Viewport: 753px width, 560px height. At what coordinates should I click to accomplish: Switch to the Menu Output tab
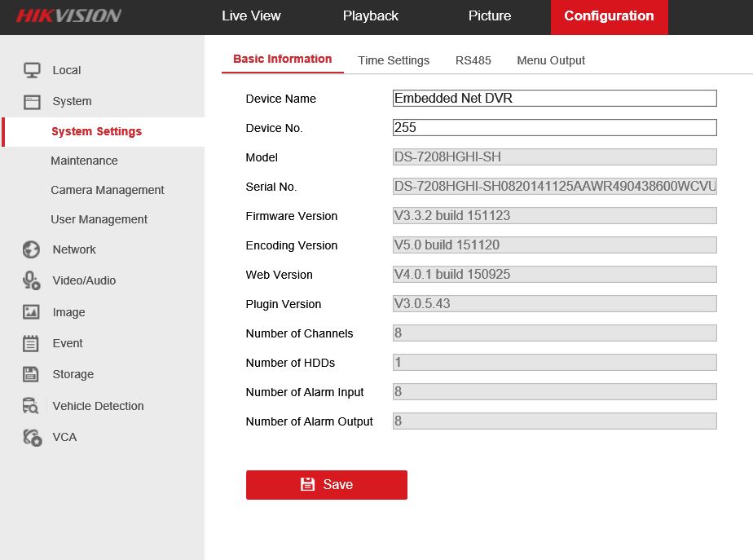(x=551, y=60)
